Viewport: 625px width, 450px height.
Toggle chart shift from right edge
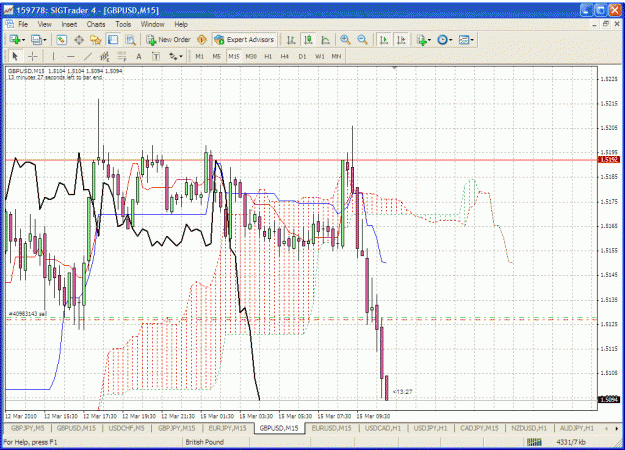pos(401,40)
